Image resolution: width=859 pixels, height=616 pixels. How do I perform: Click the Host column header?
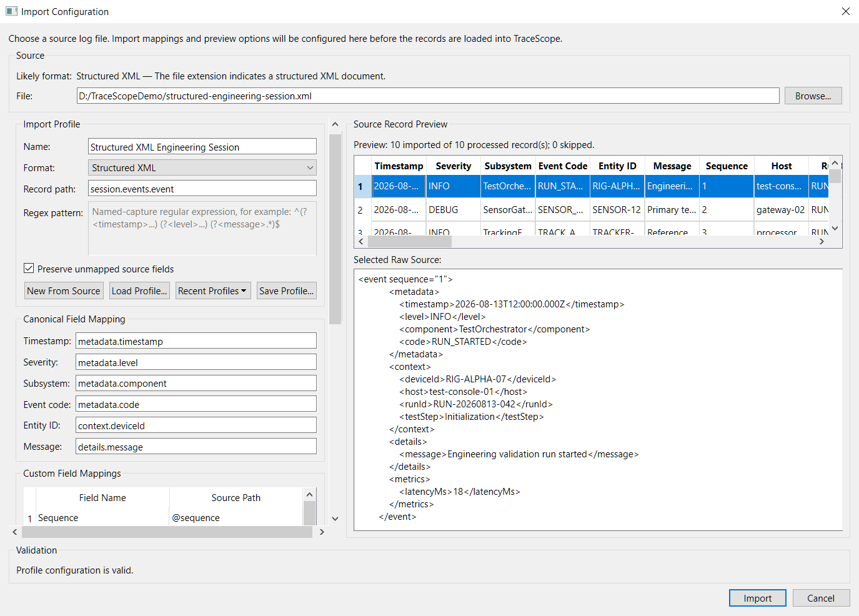point(781,166)
